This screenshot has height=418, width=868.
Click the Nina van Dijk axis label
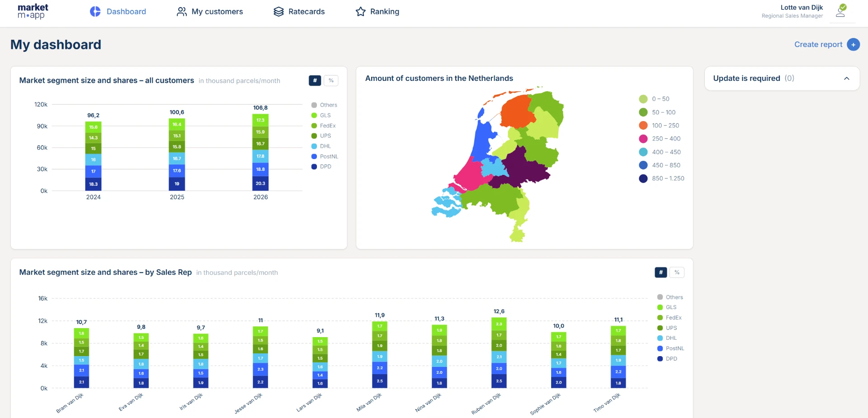[x=428, y=403]
